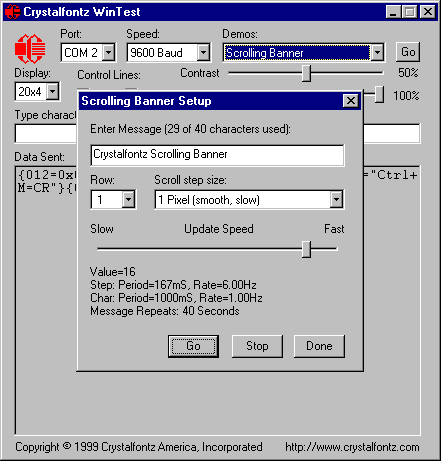This screenshot has height=461, width=441.
Task: Click the Value=16 text
Action: 113,272
